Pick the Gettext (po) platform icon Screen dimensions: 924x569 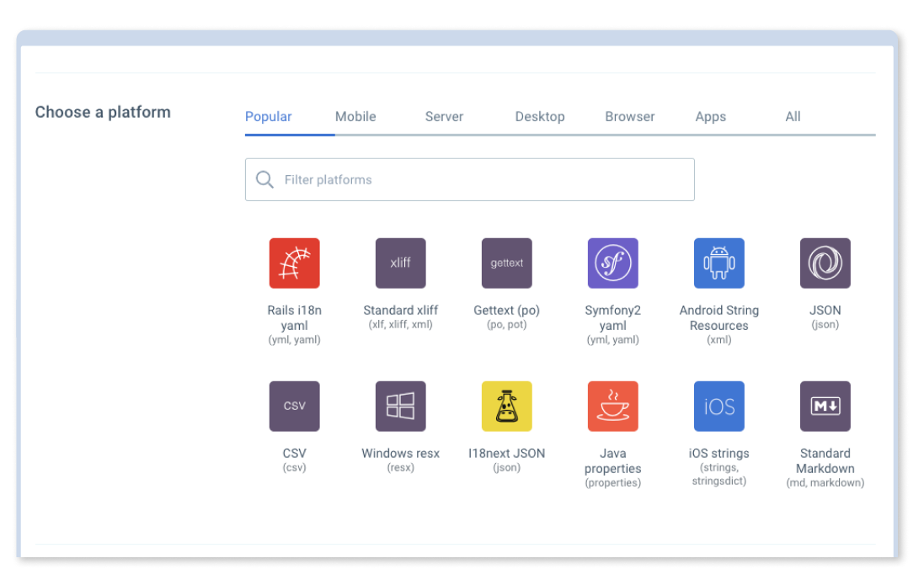coord(507,263)
